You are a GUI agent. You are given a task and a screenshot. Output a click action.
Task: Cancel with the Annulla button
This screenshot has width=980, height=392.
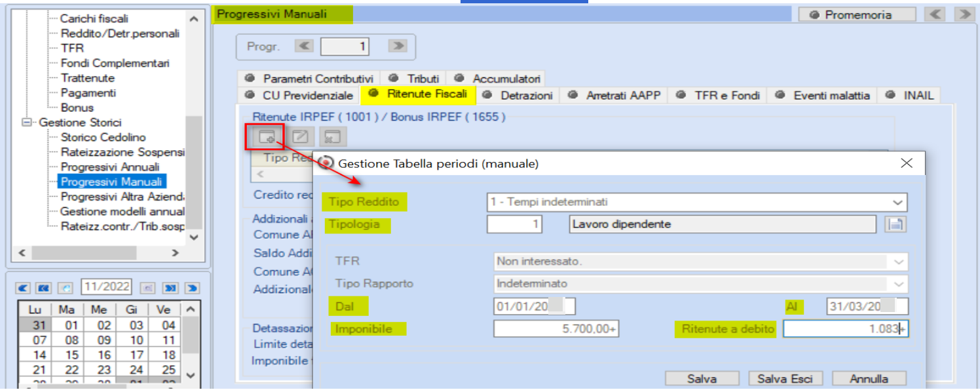tap(869, 379)
